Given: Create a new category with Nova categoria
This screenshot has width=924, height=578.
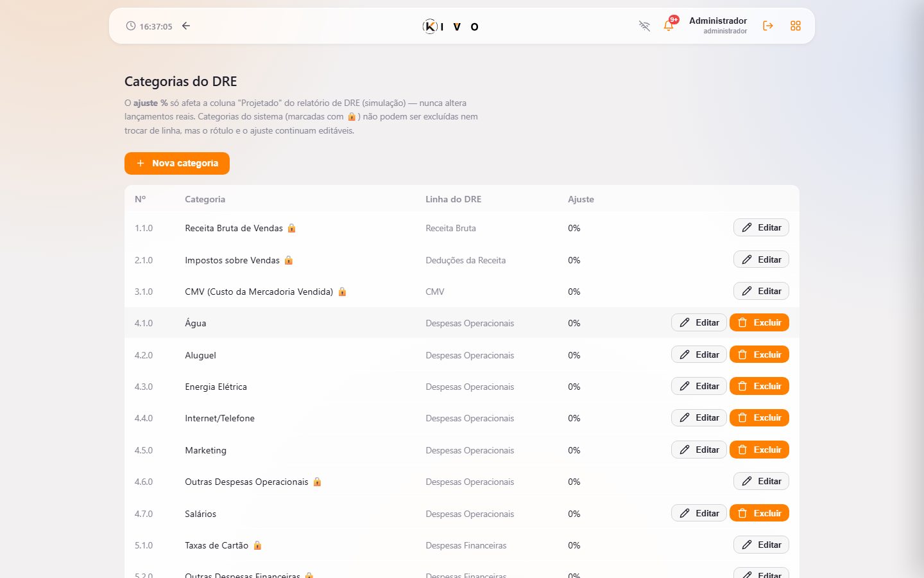Looking at the screenshot, I should click(x=177, y=163).
